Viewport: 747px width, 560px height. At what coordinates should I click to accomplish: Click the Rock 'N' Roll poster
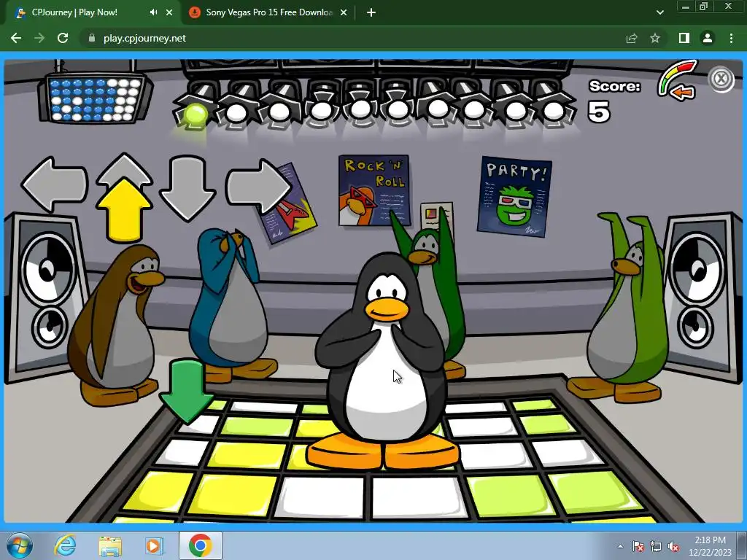point(374,190)
